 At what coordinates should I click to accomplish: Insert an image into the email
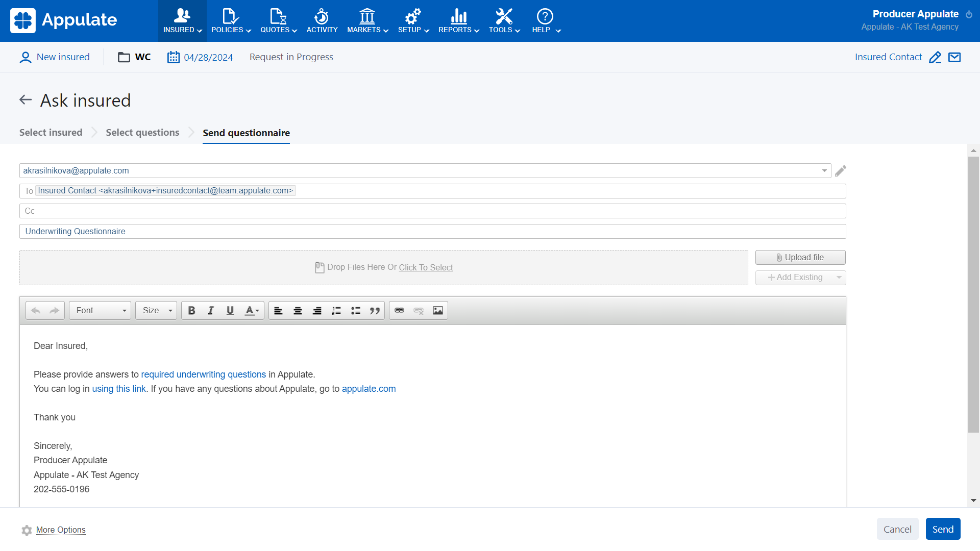pyautogui.click(x=438, y=311)
